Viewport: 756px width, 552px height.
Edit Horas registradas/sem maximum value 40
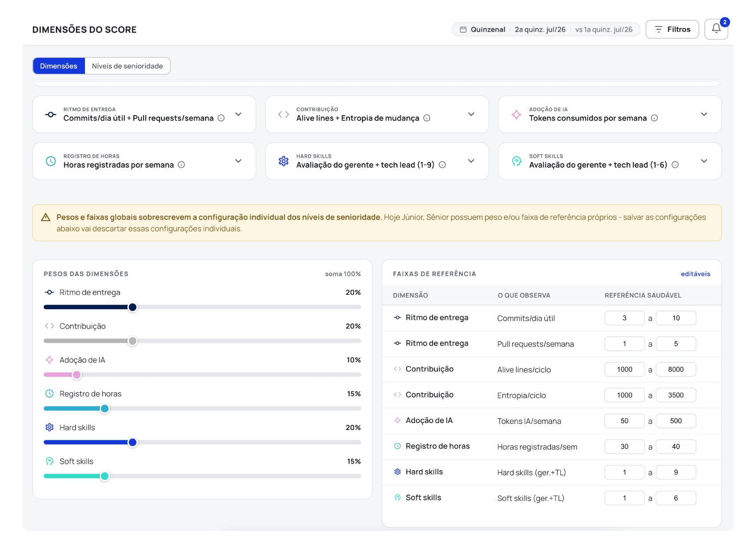(676, 447)
